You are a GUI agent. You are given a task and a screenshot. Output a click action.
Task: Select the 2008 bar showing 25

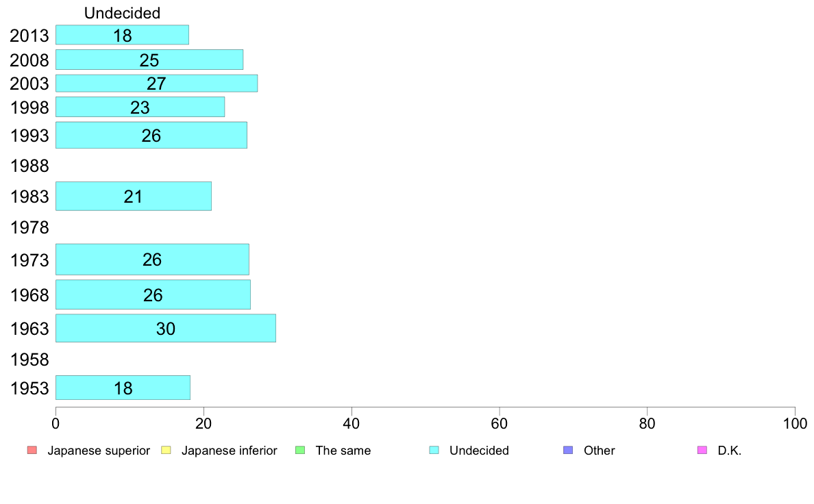coord(149,60)
